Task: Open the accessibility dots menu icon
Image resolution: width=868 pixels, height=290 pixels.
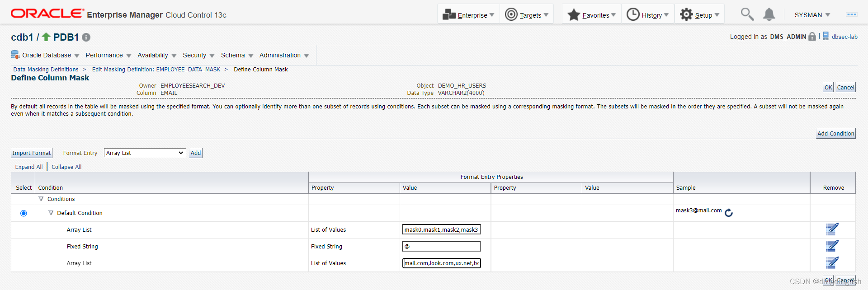Action: (x=851, y=14)
